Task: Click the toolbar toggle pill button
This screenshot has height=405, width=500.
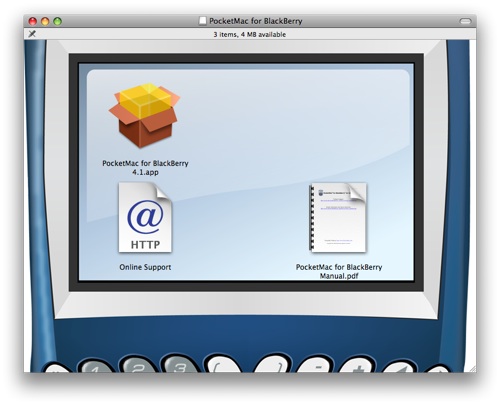Action: pyautogui.click(x=465, y=21)
